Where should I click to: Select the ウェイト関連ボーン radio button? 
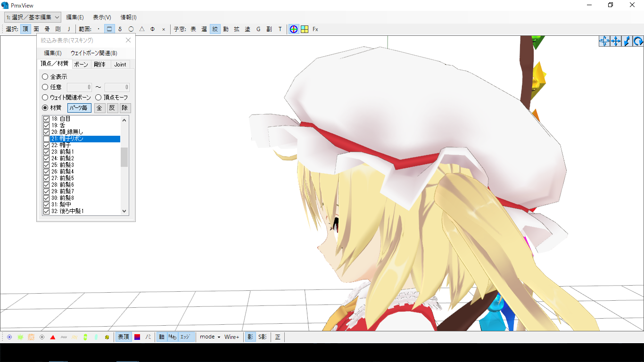[66, 98]
